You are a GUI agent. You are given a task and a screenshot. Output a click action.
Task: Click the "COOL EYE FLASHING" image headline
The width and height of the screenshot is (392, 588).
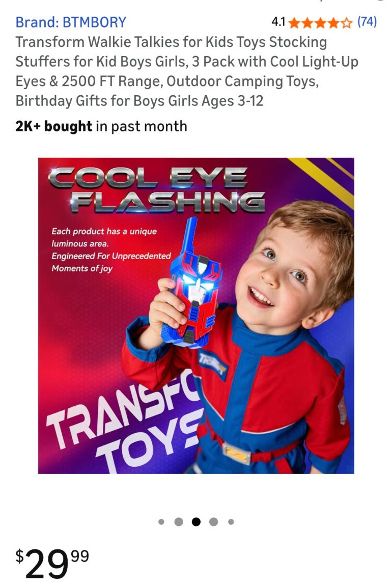[155, 189]
